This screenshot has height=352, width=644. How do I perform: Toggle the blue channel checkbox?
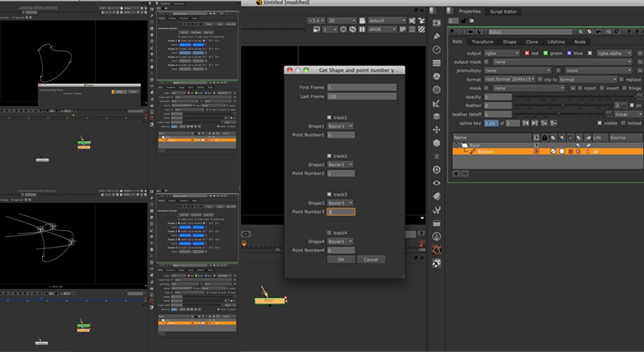point(569,53)
